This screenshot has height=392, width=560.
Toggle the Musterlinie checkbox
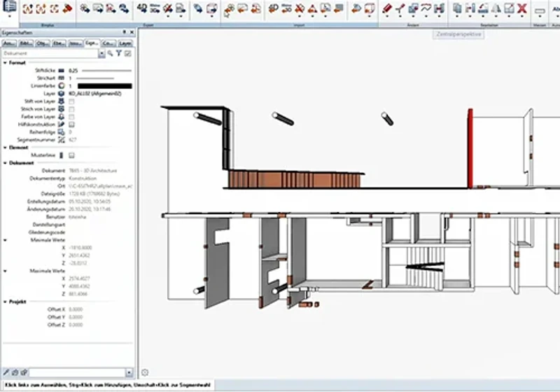71,155
